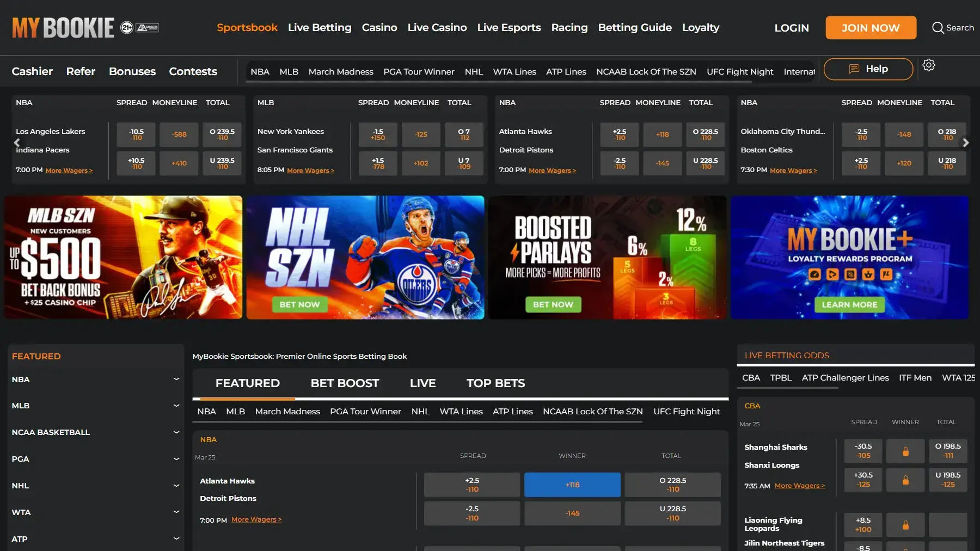This screenshot has height=551, width=980.
Task: Open the settings gear icon
Action: [x=929, y=65]
